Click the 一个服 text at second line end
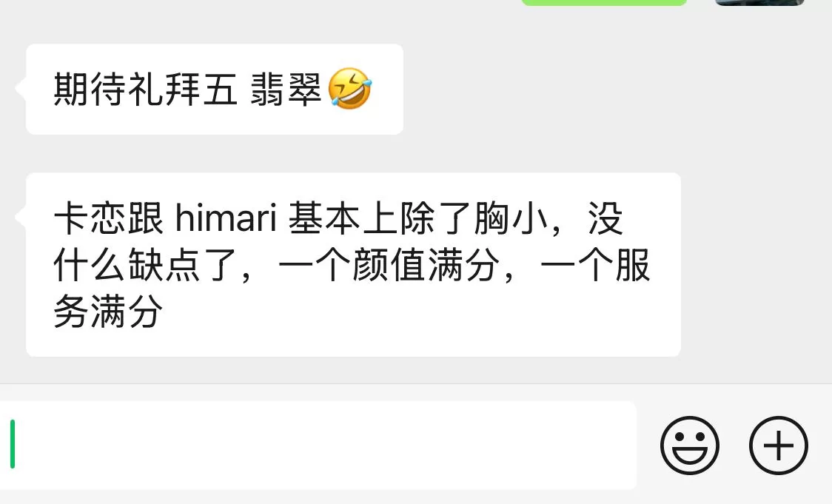Viewport: 832px width, 504px height. 595,265
